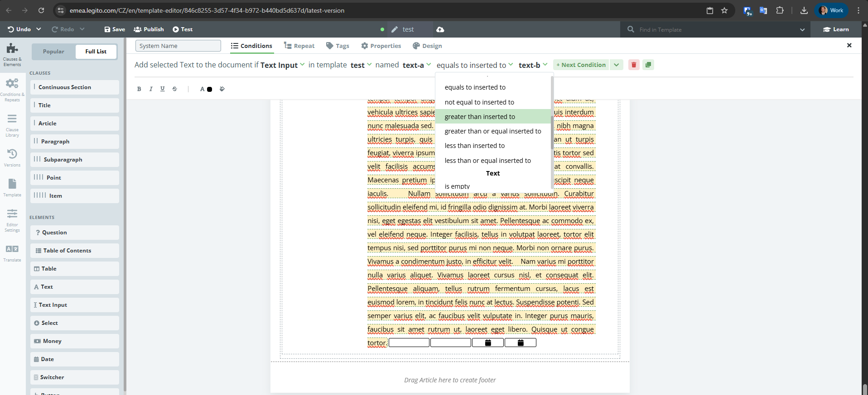Apply strikethrough formatting

(174, 89)
